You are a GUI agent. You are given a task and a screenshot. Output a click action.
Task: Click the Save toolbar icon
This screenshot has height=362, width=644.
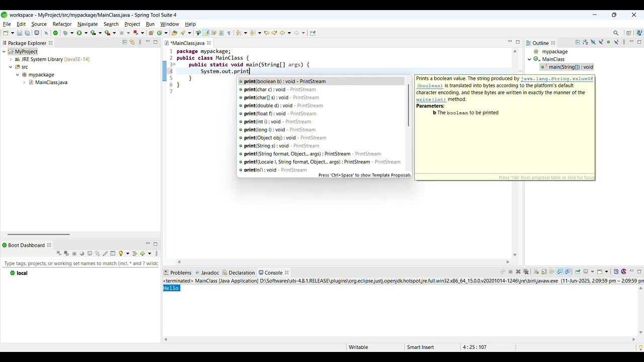click(20, 33)
